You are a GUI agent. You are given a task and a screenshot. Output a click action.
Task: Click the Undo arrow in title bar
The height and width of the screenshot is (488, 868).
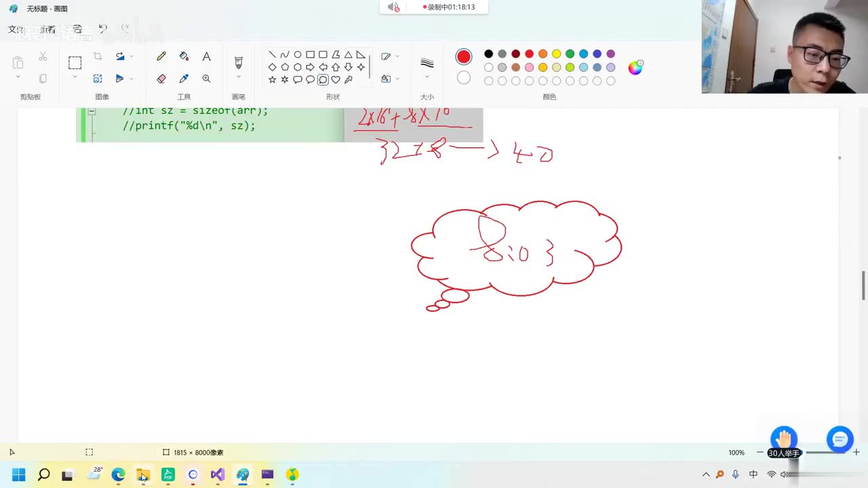[102, 28]
